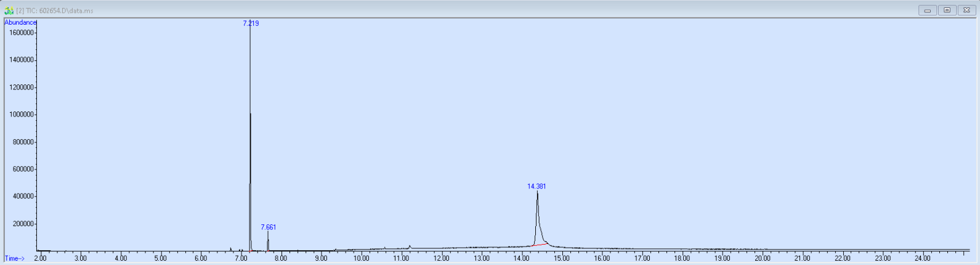
Task: Click the Abundance axis label
Action: 20,23
